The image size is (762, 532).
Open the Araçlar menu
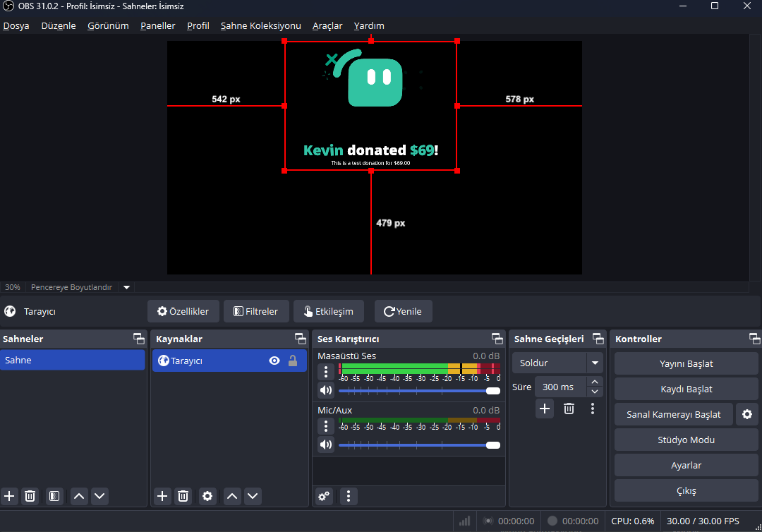(327, 25)
